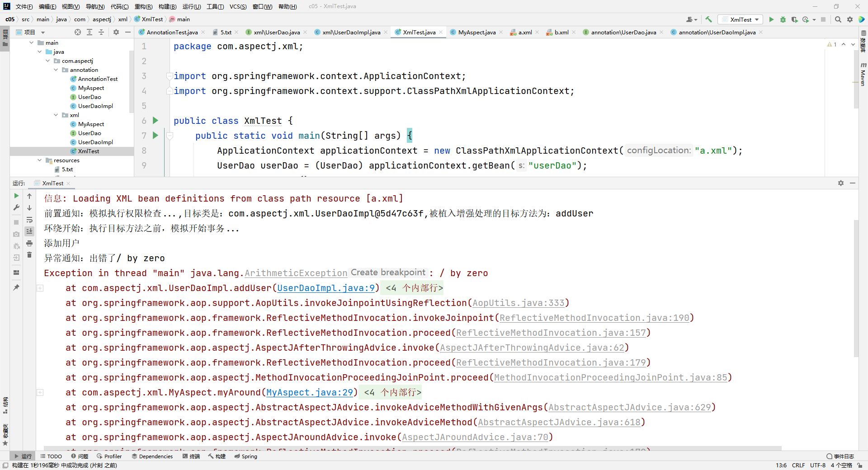868x470 pixels.
Task: Open AopUtils.java:333 link in stack trace
Action: (x=519, y=303)
